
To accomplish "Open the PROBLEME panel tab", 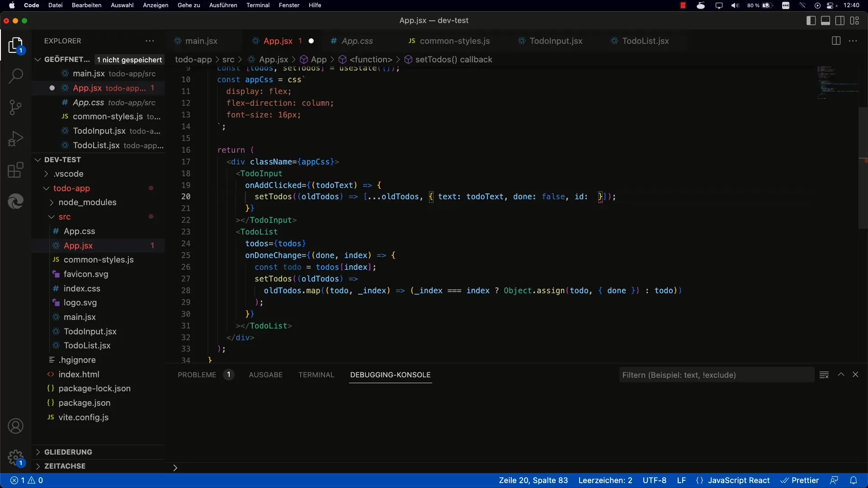I will click(x=197, y=375).
